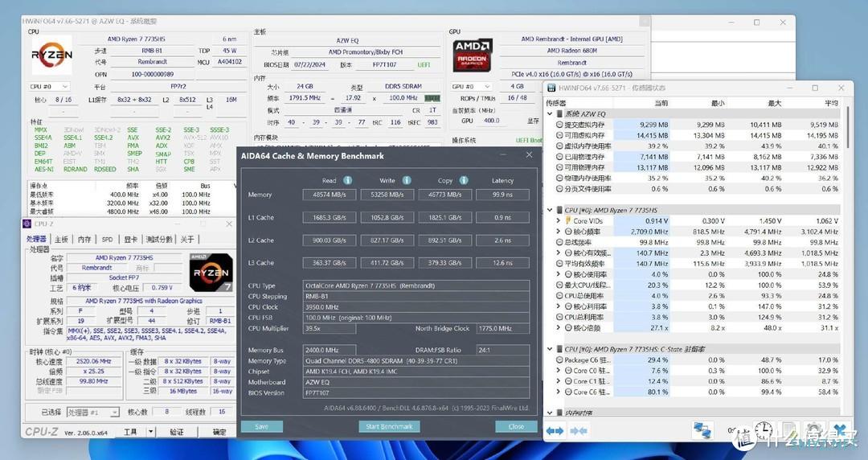Click the info icon next to Write in AIDA64
This screenshot has height=460, width=868.
[407, 180]
